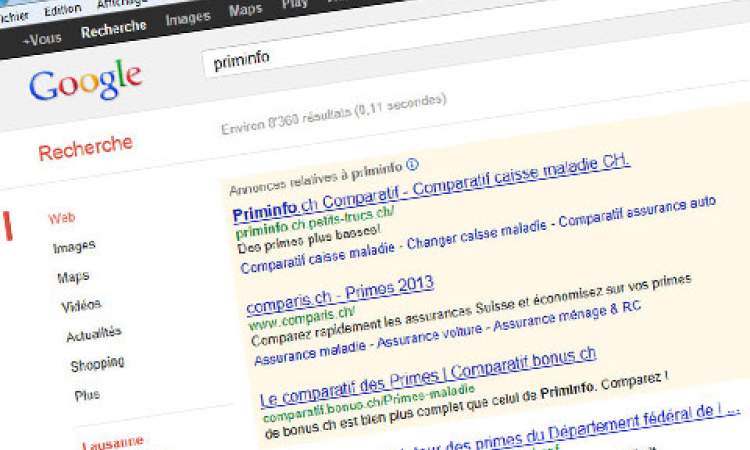Open Le comparatif des Primes bonus.ch ad
The height and width of the screenshot is (450, 750).
428,376
